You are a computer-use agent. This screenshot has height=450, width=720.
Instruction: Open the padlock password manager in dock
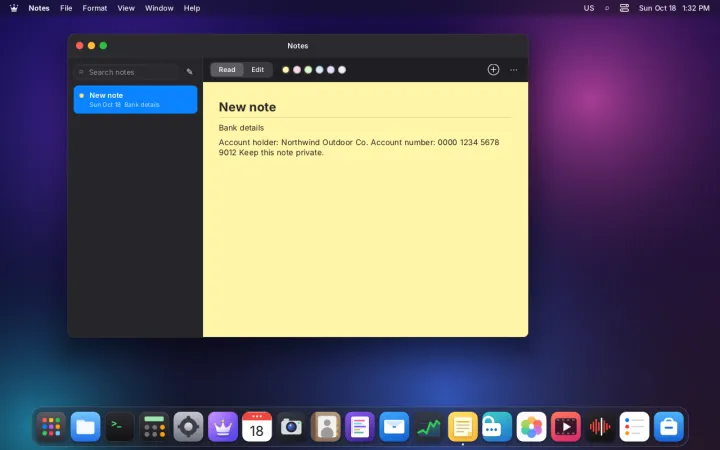(x=497, y=427)
